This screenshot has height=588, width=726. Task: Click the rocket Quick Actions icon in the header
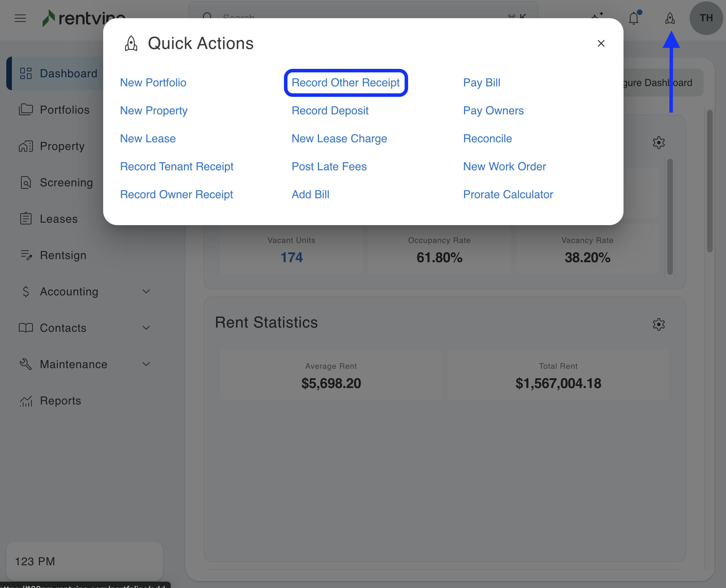click(x=670, y=18)
